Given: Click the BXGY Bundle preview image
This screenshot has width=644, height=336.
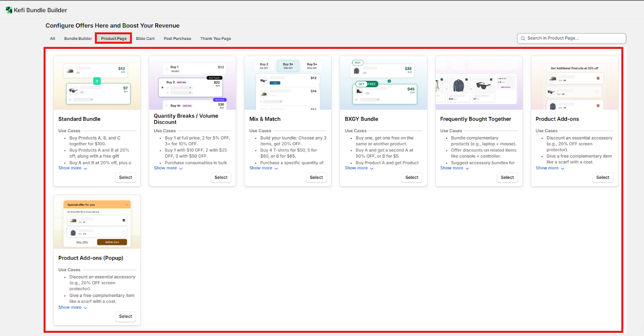Looking at the screenshot, I should [x=383, y=83].
